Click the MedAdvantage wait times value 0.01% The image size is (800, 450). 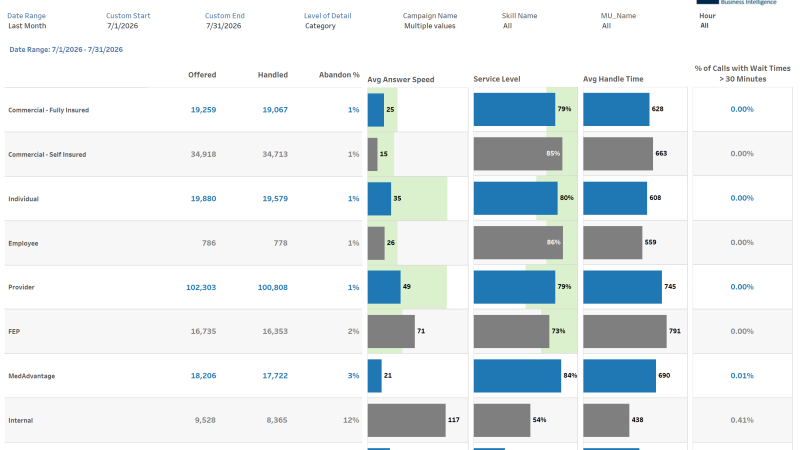pos(742,376)
